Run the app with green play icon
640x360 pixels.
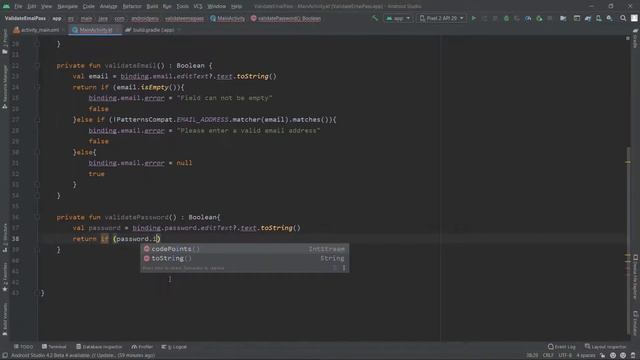coord(473,18)
